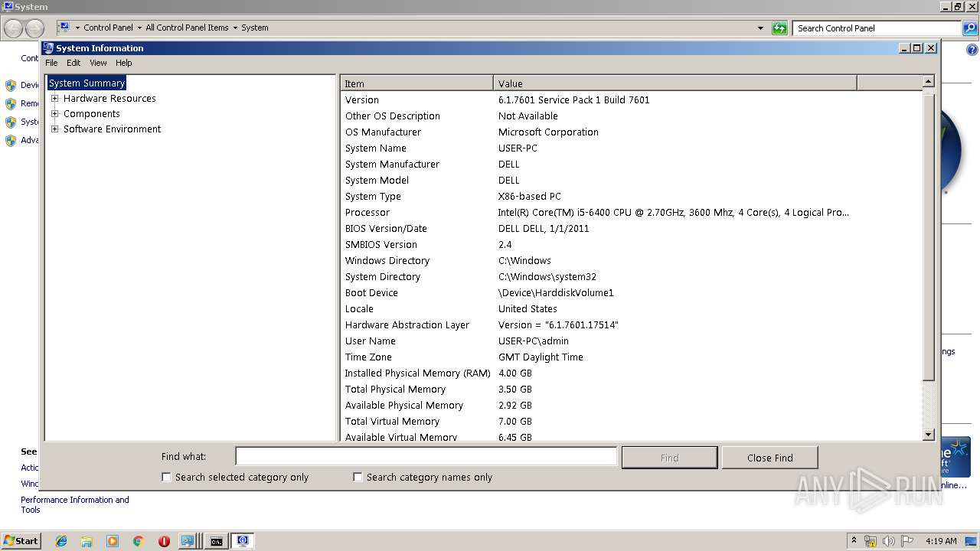
Task: Click the Close Find button
Action: [769, 458]
